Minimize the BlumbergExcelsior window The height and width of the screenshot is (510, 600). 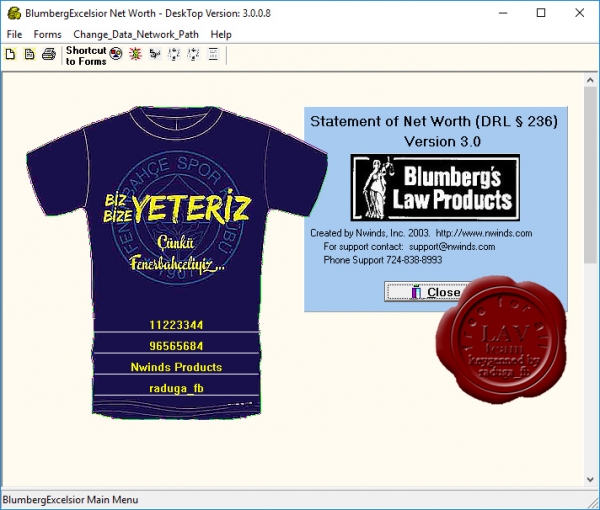[x=503, y=13]
